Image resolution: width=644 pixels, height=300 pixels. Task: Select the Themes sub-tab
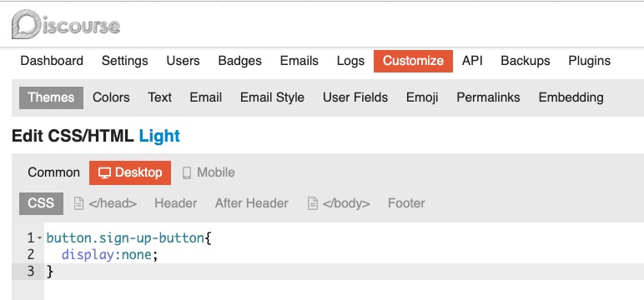pos(52,97)
